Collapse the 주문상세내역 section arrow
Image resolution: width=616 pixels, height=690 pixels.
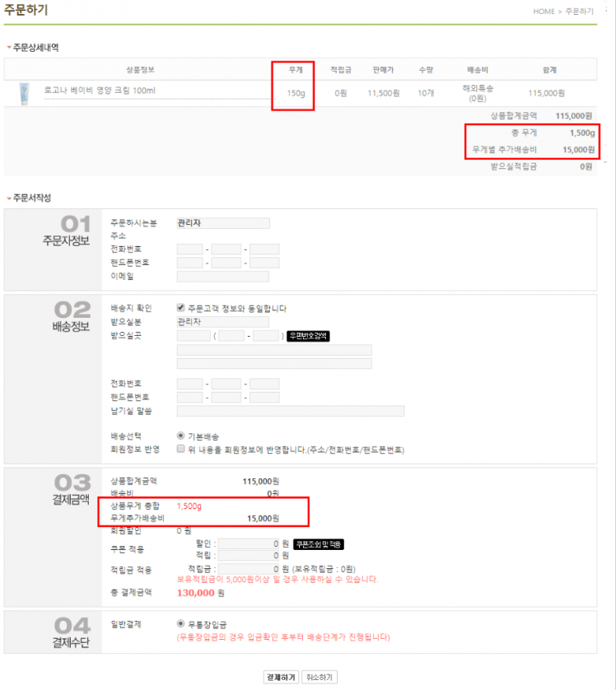[x=9, y=48]
